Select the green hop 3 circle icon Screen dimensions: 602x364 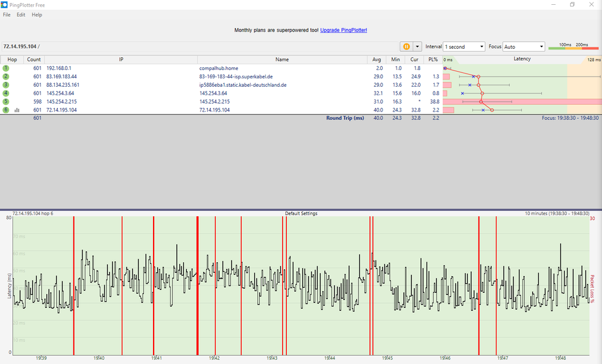point(6,85)
